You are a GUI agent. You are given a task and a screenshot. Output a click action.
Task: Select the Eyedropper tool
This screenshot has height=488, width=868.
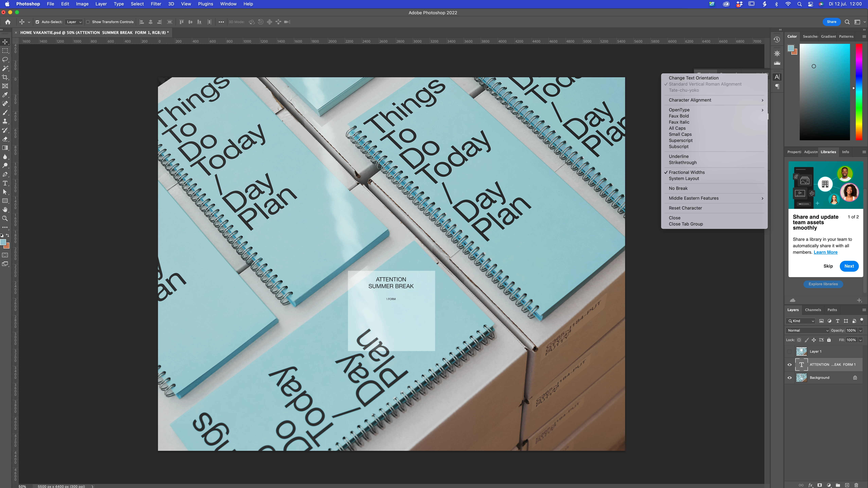5,95
